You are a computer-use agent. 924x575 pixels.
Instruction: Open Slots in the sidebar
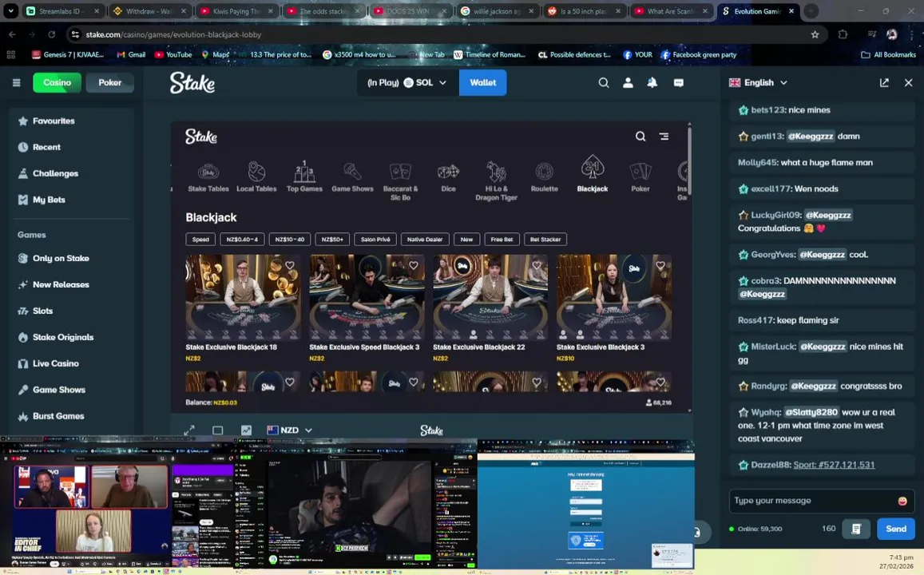click(x=71, y=311)
